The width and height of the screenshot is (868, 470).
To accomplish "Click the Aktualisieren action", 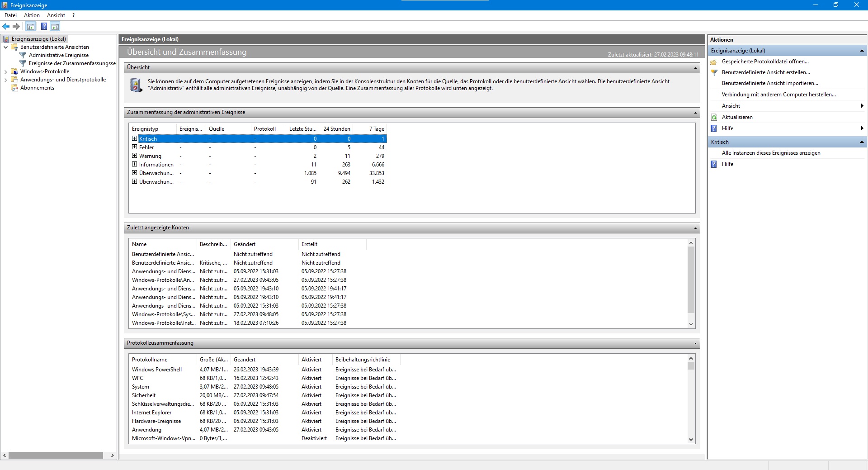I will pyautogui.click(x=737, y=117).
